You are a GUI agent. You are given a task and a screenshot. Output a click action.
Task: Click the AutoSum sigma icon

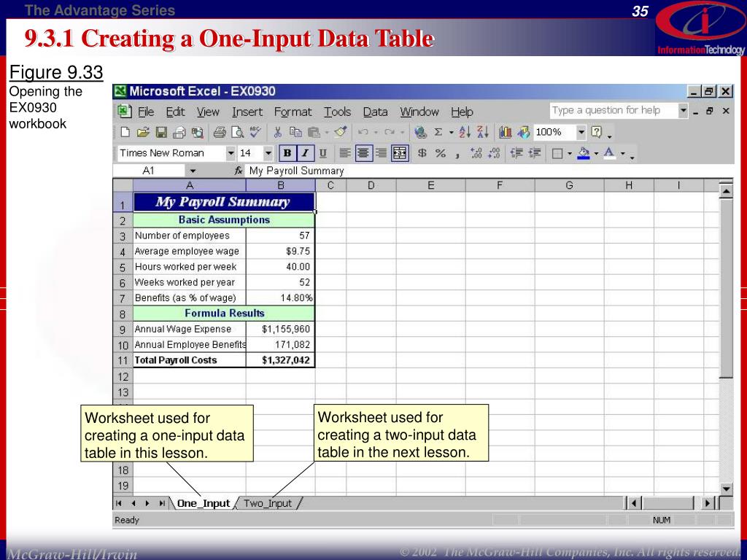[438, 133]
